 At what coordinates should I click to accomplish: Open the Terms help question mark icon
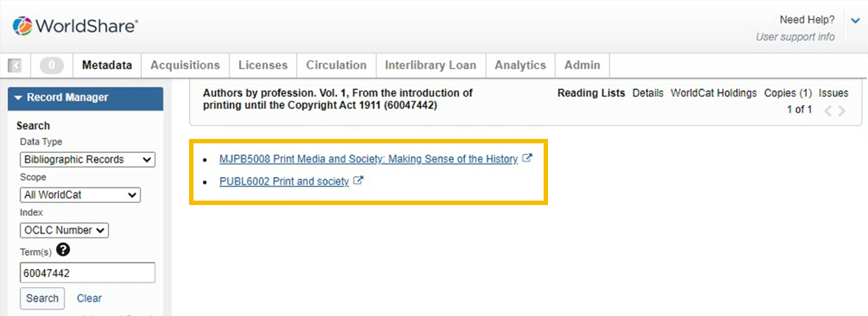click(63, 251)
